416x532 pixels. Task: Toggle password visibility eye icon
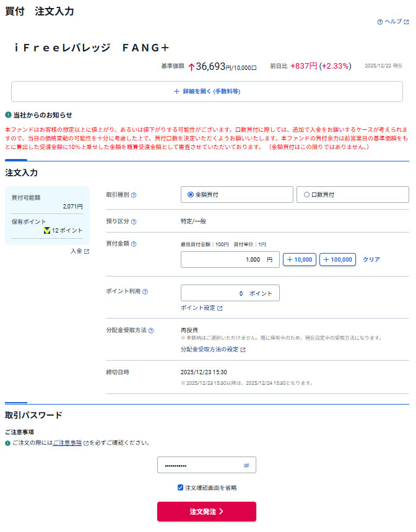(246, 465)
